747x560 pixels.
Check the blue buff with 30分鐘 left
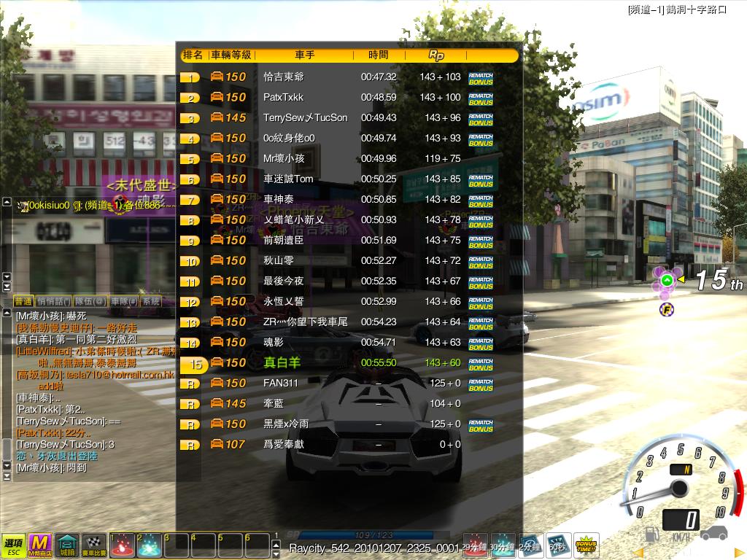pos(503,545)
